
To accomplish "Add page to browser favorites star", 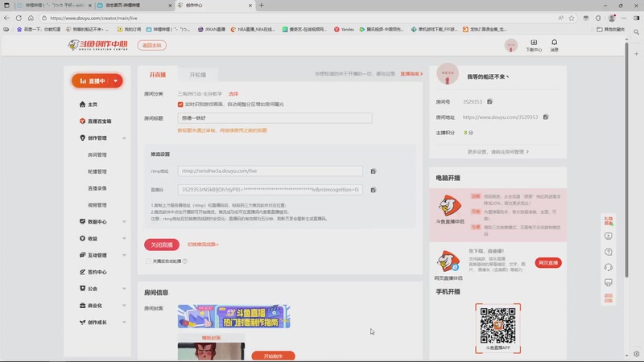I will (572, 18).
